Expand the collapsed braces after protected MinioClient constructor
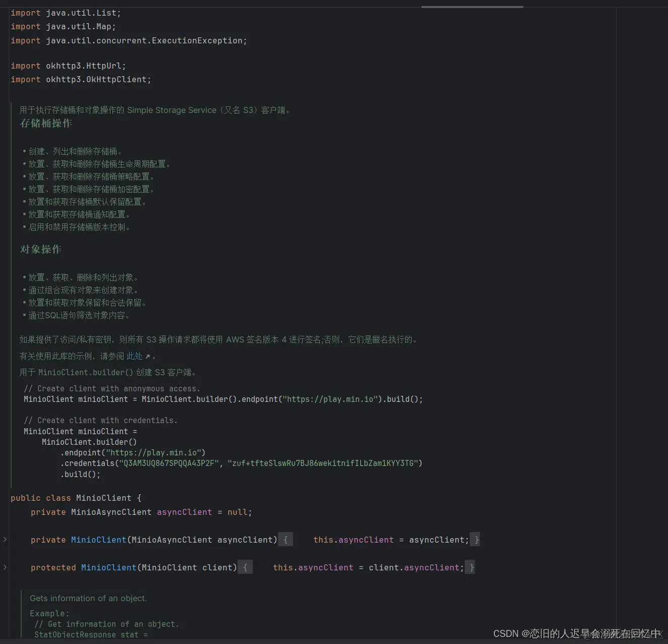This screenshot has height=644, width=668. click(245, 567)
